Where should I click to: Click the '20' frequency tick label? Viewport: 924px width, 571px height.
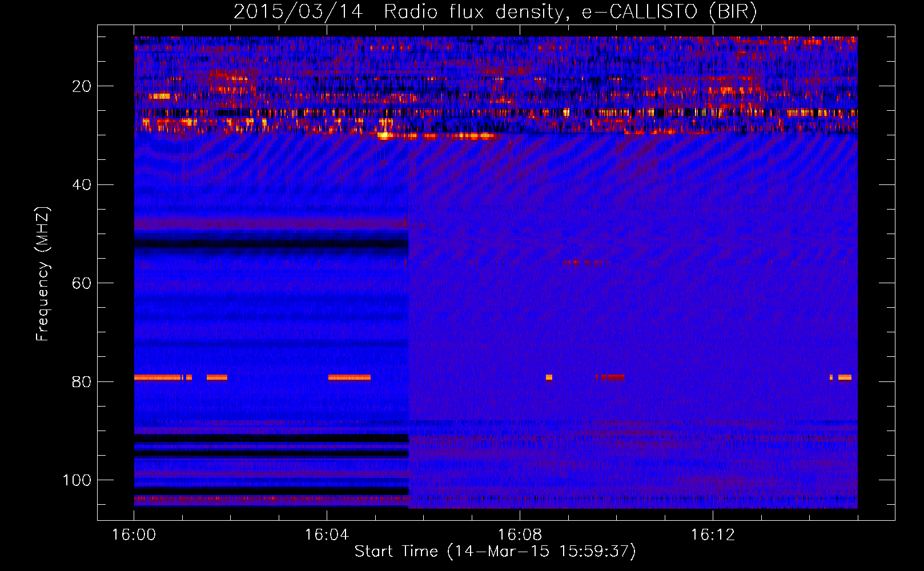(82, 86)
